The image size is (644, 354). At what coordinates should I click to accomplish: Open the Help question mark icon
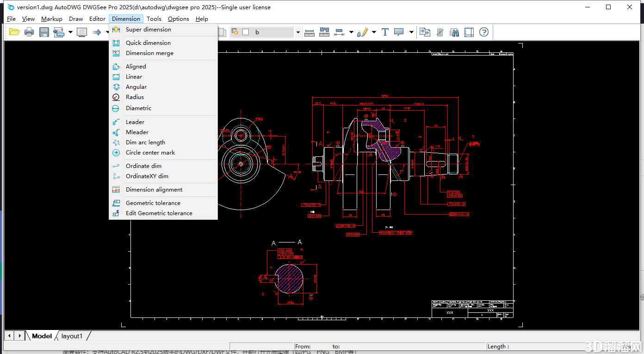point(483,32)
